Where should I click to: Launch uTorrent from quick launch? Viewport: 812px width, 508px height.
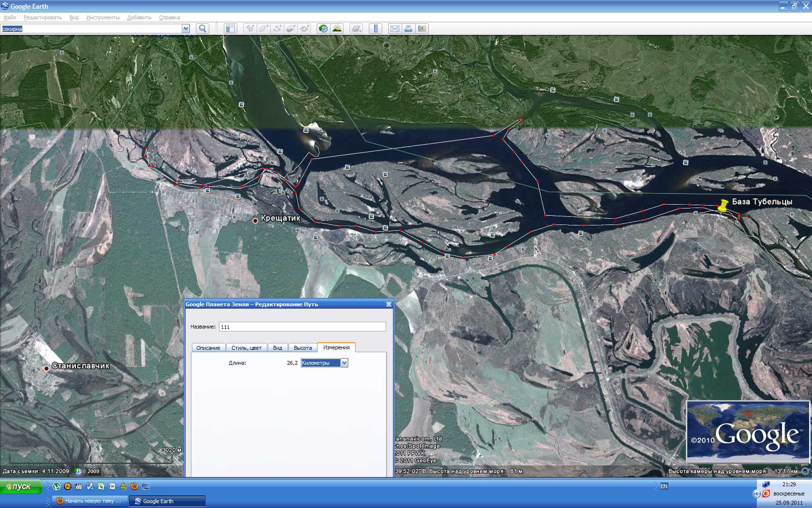click(x=57, y=486)
